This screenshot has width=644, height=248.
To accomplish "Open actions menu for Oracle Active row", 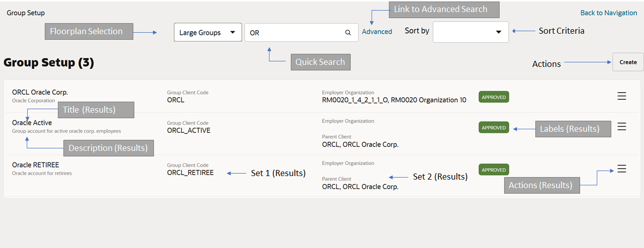I will click(x=622, y=127).
